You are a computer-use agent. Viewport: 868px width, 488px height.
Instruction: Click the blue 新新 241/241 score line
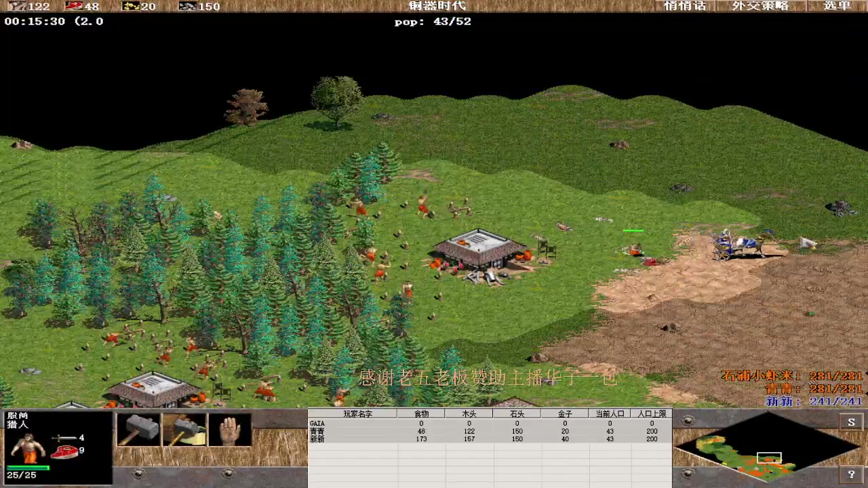pyautogui.click(x=814, y=401)
